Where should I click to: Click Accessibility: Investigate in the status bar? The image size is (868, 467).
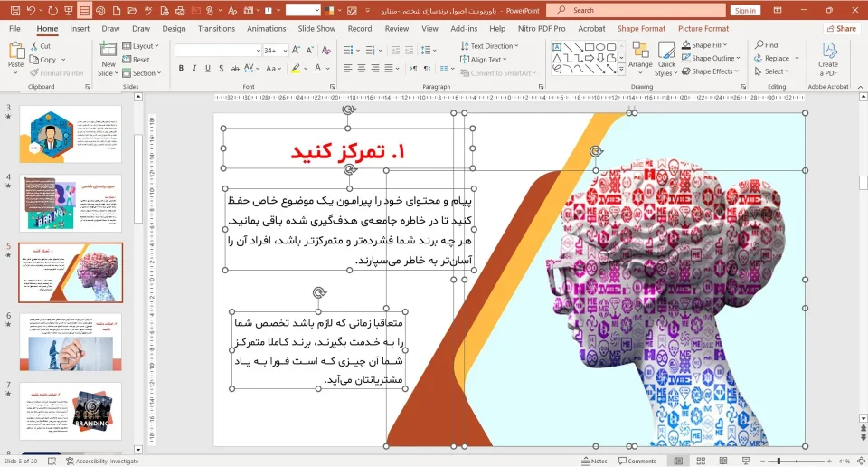pyautogui.click(x=102, y=461)
